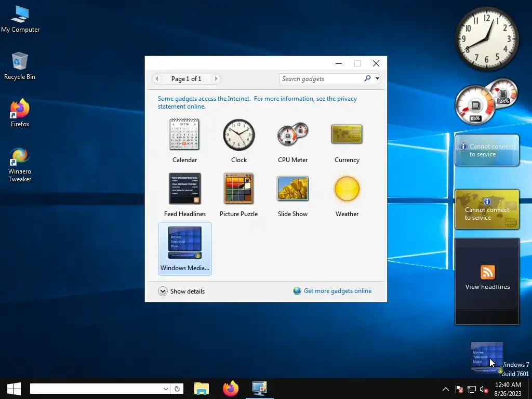Open the privacy statement online link
Image resolution: width=532 pixels, height=399 pixels.
click(257, 102)
